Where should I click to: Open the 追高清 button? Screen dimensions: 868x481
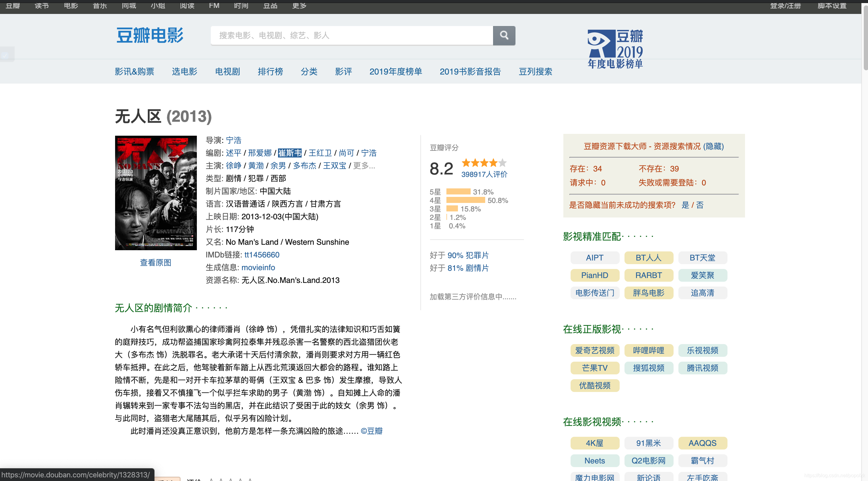click(x=703, y=293)
